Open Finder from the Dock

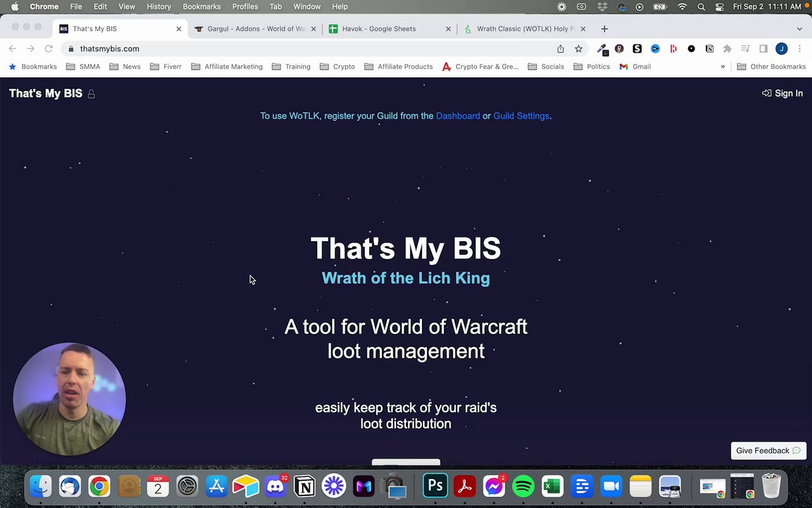pos(41,487)
